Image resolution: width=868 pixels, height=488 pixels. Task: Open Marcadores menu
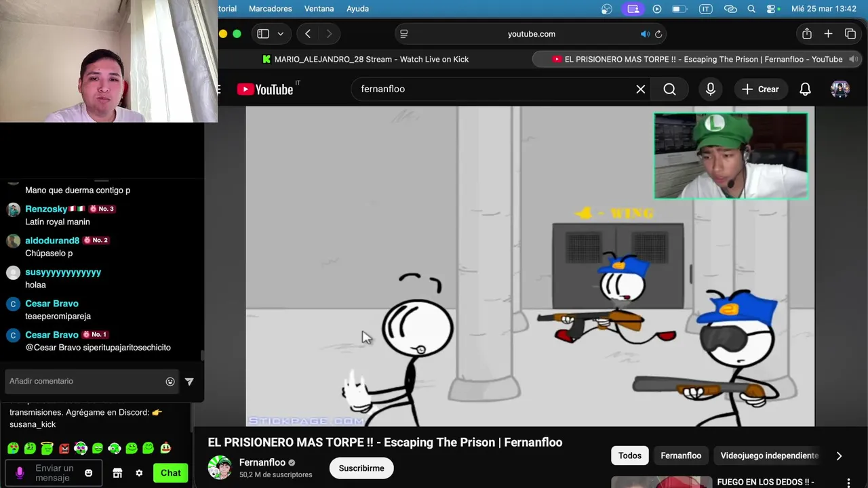click(270, 9)
